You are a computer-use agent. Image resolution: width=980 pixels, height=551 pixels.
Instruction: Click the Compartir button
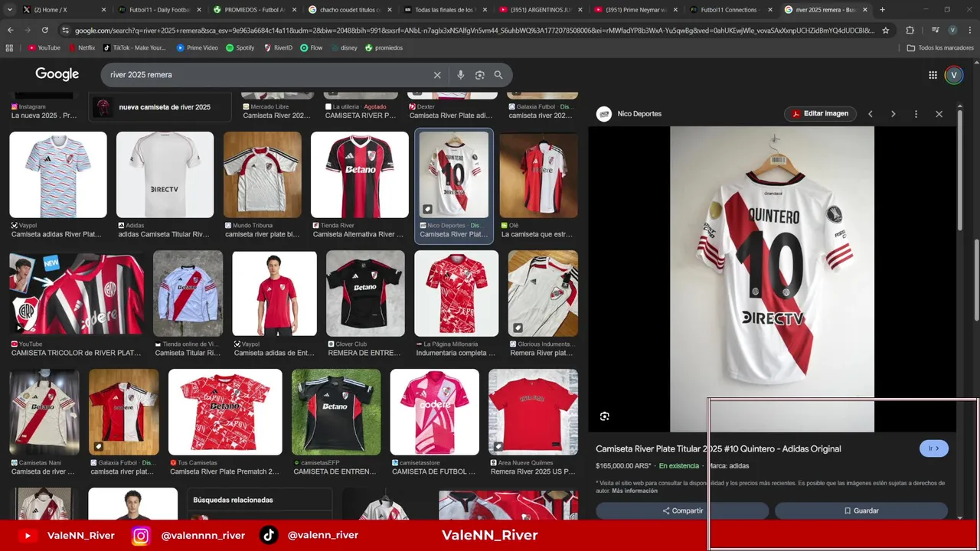[682, 510]
